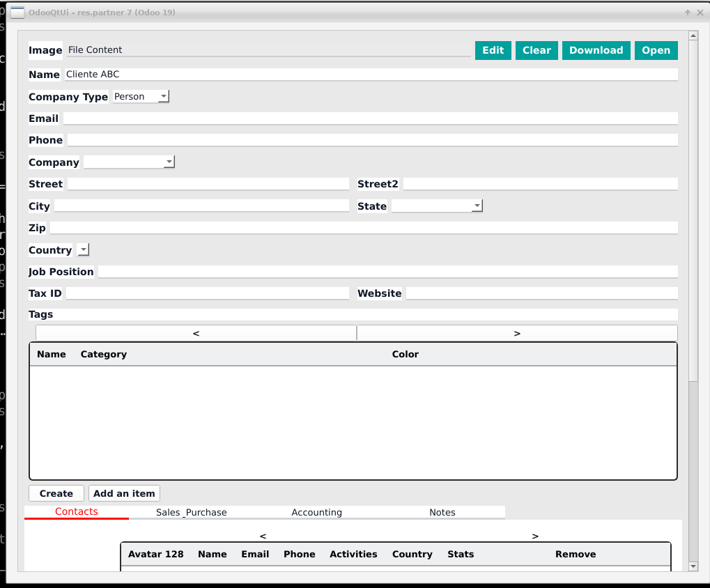This screenshot has height=588, width=710.
Task: Click contacts Country column header
Action: pos(412,555)
